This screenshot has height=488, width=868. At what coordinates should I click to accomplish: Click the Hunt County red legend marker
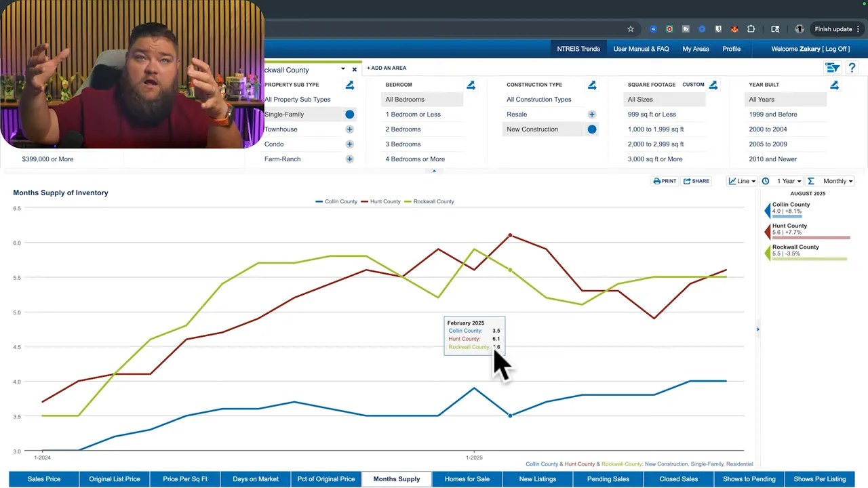click(x=768, y=232)
